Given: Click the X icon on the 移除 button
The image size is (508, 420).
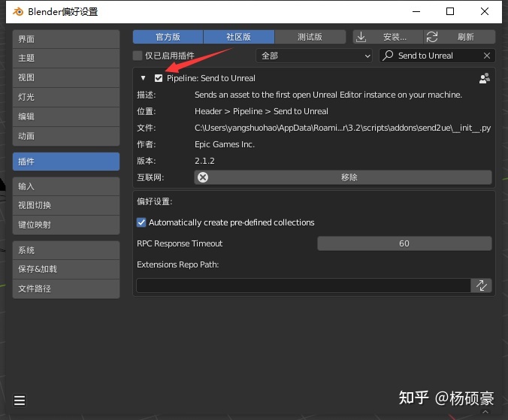Looking at the screenshot, I should pyautogui.click(x=203, y=177).
